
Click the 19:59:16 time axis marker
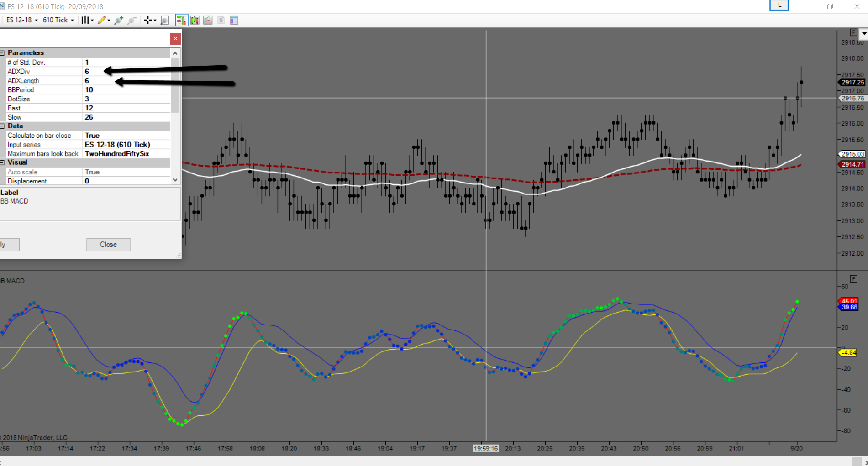pyautogui.click(x=486, y=449)
